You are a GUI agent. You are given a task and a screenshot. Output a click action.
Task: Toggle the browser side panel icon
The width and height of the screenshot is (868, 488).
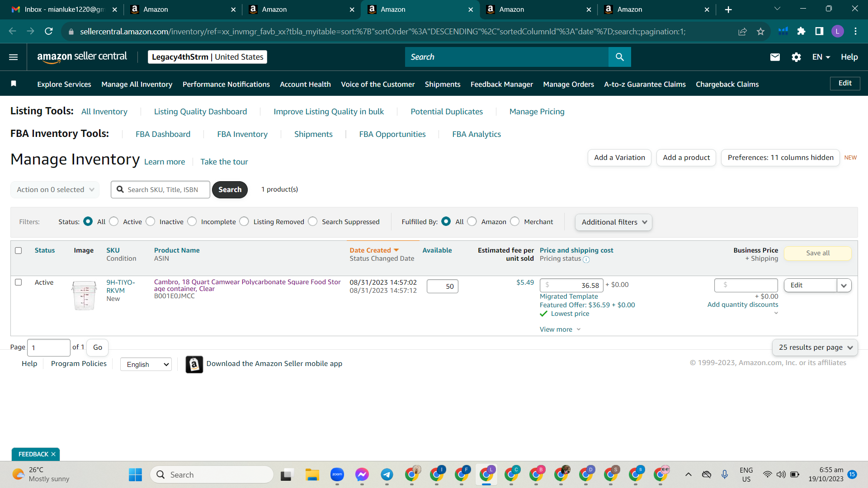click(819, 31)
